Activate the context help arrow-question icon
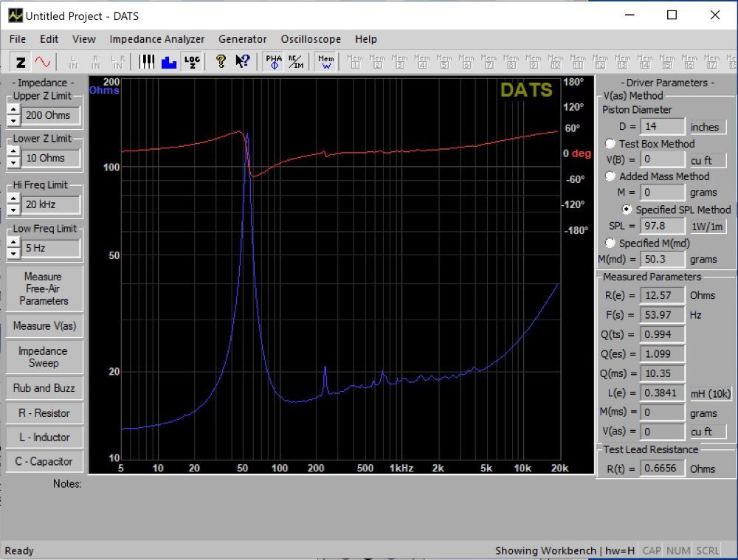Screen dimensions: 738x560 click(x=242, y=62)
